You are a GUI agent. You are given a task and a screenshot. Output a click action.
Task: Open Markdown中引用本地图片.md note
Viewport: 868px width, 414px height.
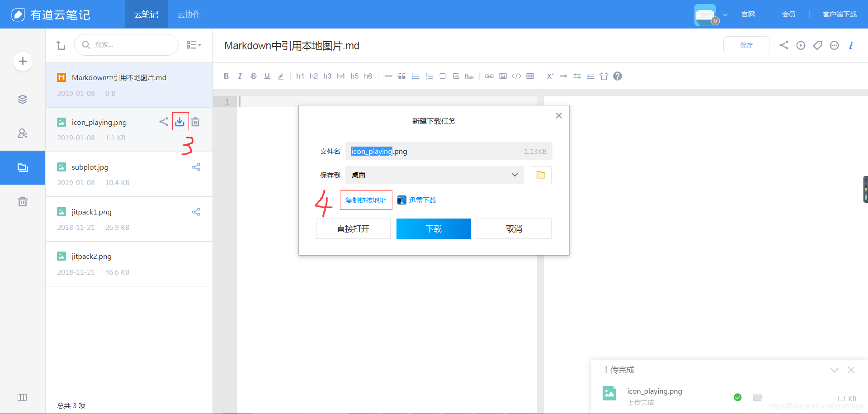(129, 85)
